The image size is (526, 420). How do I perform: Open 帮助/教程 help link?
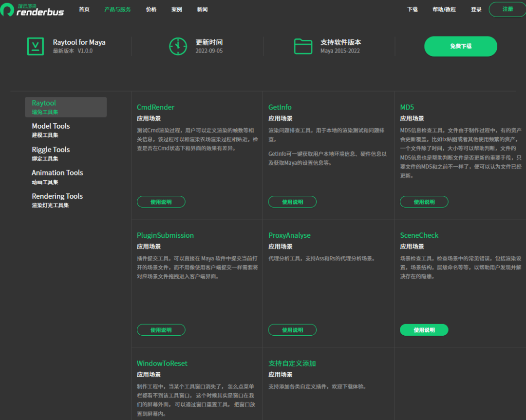(444, 10)
